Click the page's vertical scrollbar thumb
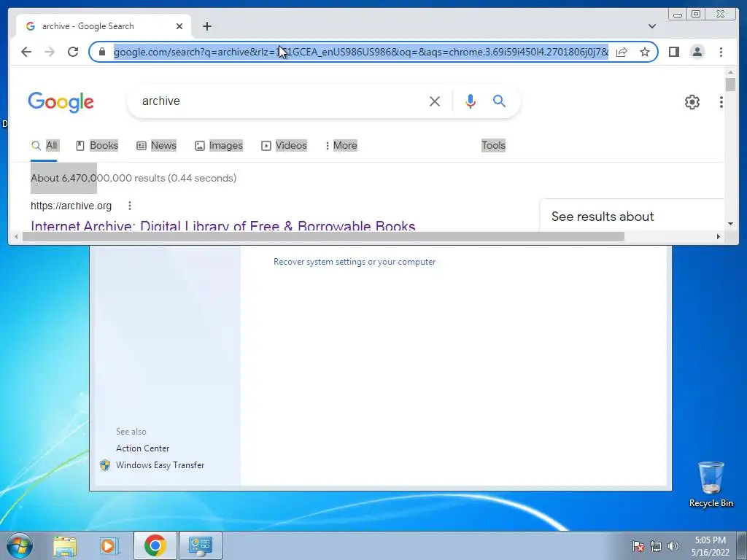Viewport: 747px width, 560px height. 730,85
